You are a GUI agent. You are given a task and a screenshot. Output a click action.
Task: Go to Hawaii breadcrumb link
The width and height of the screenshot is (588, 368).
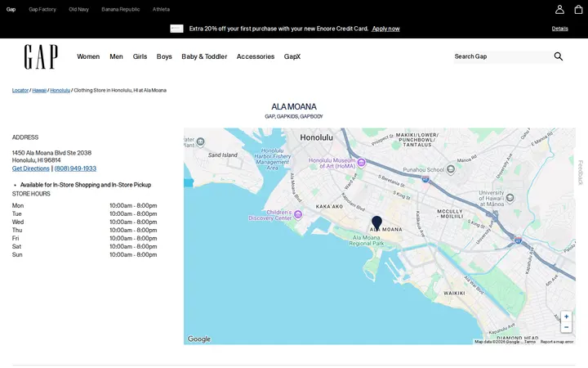(39, 90)
